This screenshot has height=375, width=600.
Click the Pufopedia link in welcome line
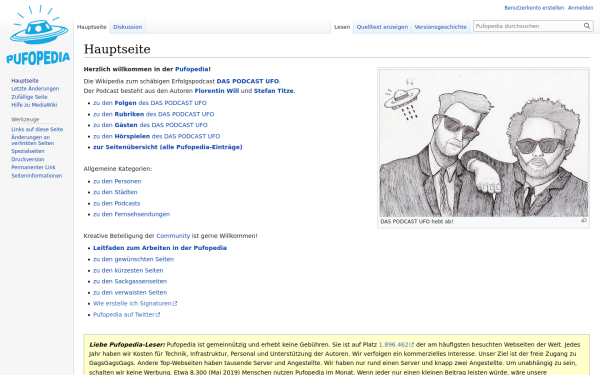coord(192,69)
